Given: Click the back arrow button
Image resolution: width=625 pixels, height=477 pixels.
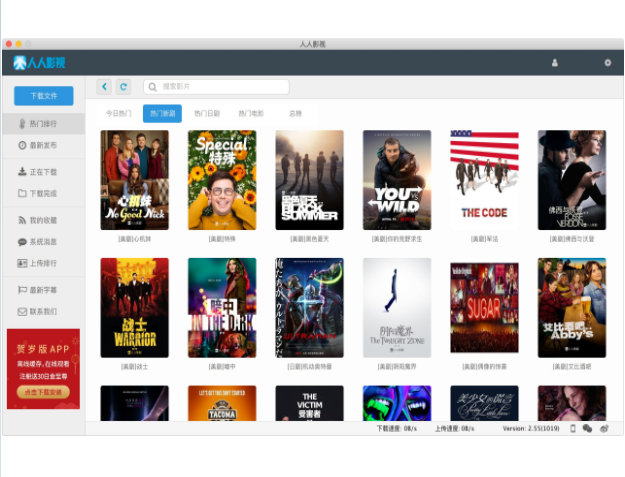Looking at the screenshot, I should [104, 86].
